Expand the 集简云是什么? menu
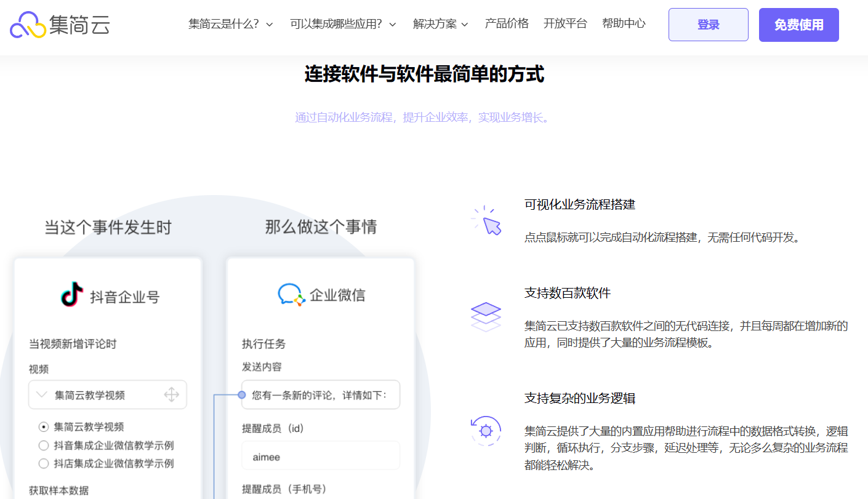 click(231, 24)
